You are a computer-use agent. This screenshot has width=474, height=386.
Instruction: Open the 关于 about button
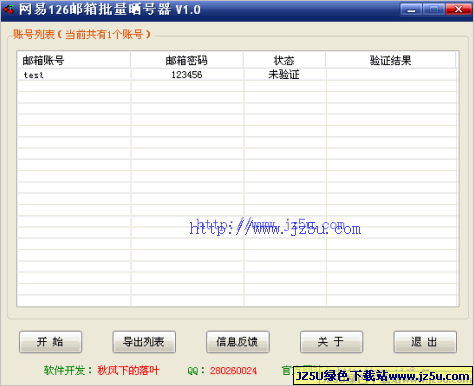coord(331,342)
